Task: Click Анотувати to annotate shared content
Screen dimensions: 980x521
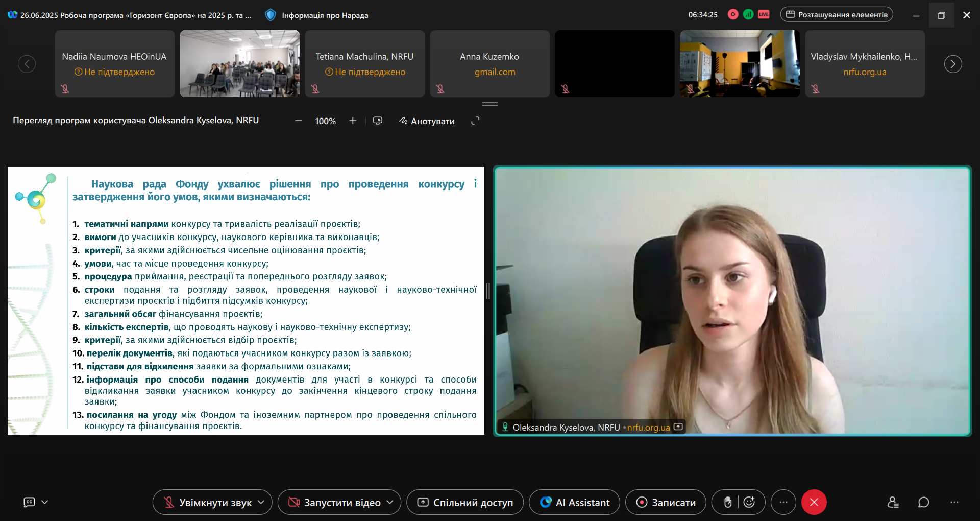Action: pyautogui.click(x=427, y=121)
